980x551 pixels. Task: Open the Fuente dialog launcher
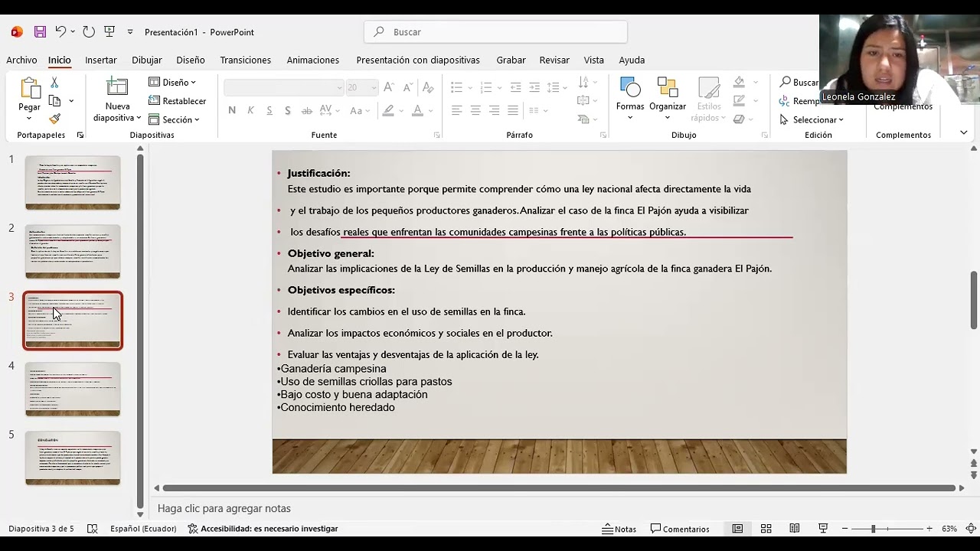pos(437,135)
